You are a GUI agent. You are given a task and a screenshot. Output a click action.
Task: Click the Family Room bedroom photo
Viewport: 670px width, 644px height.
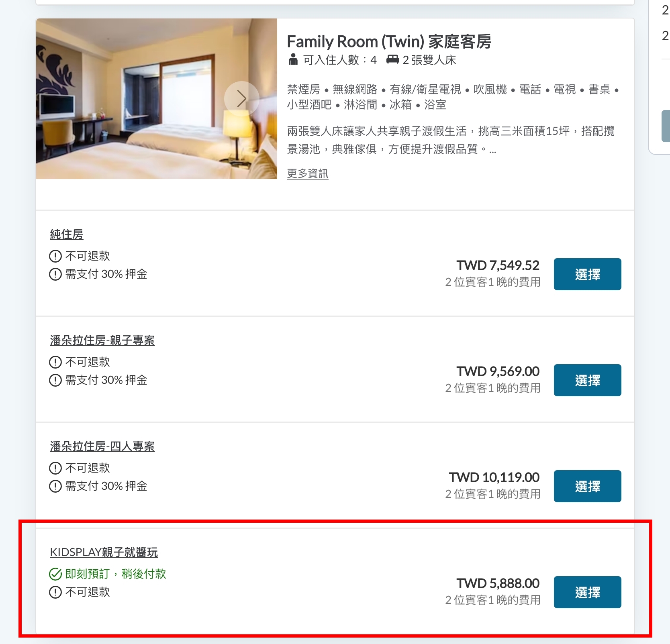click(157, 99)
